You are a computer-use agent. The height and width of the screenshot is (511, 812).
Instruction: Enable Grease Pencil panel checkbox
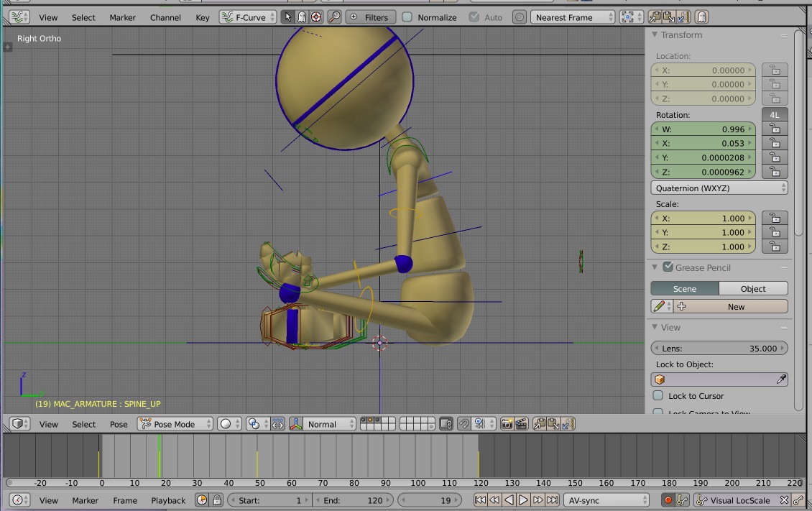668,267
